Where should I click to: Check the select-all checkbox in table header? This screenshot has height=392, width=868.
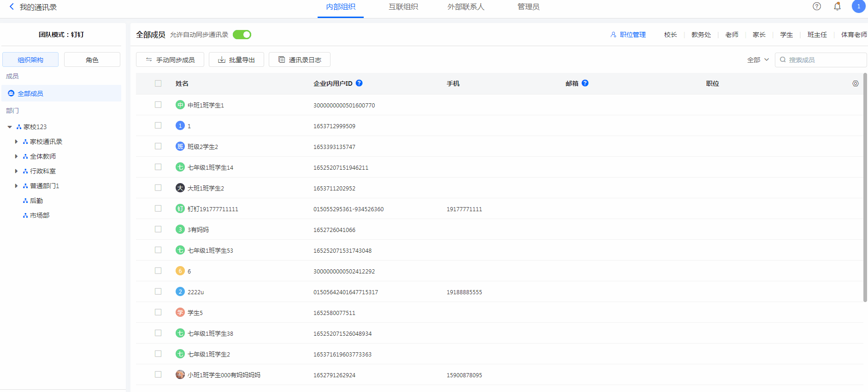tap(158, 83)
